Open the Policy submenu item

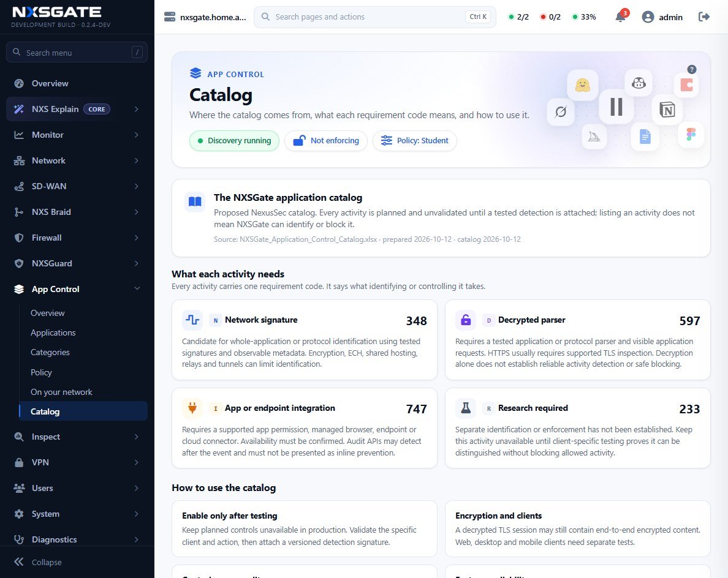(x=83, y=372)
